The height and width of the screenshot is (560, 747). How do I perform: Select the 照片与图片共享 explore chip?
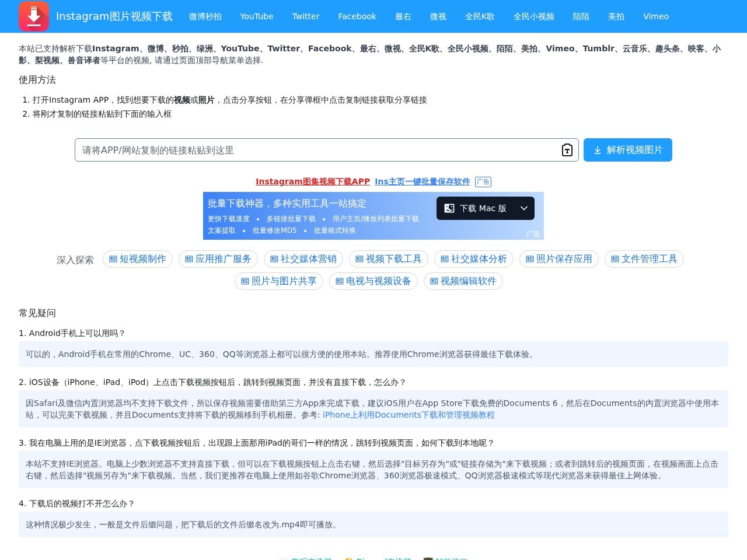coord(279,281)
